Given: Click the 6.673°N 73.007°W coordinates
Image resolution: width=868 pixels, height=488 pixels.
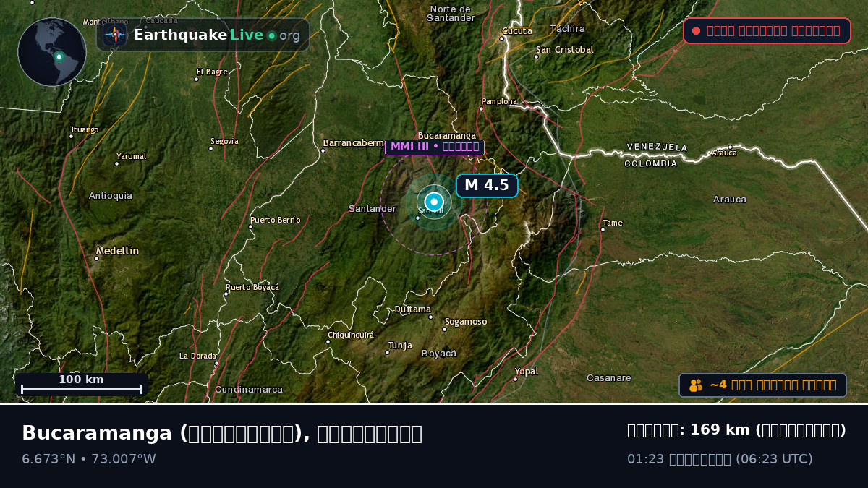Looking at the screenshot, I should pos(89,459).
